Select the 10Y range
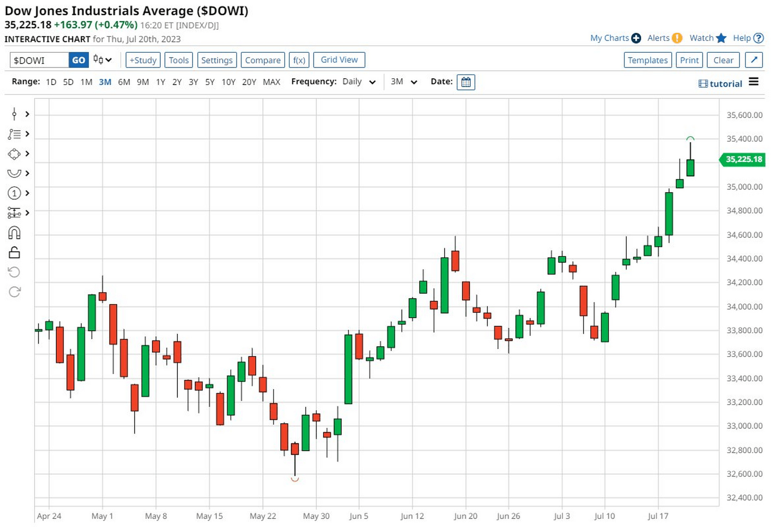The height and width of the screenshot is (532, 778). [x=228, y=82]
